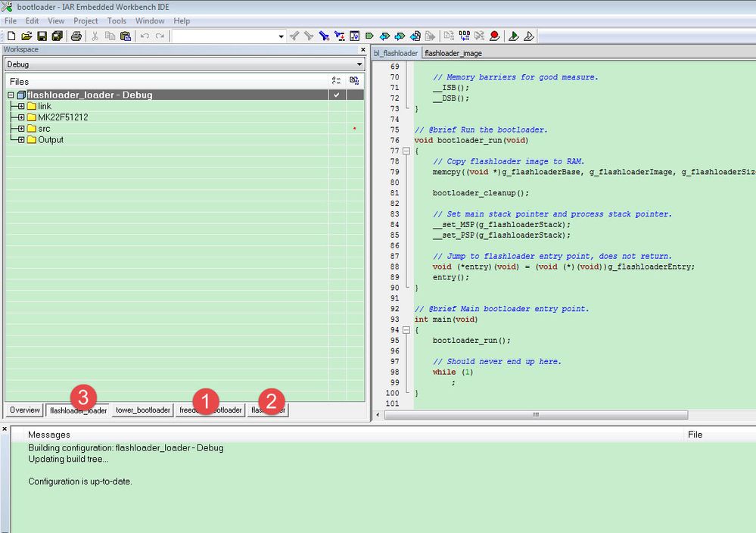Open the File menu
This screenshot has height=533, width=756.
pyautogui.click(x=11, y=20)
